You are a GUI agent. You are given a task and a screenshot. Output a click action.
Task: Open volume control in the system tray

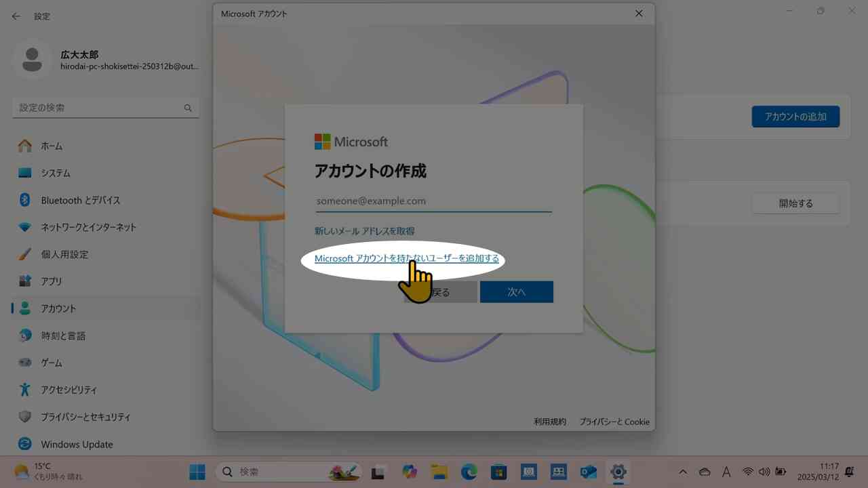[x=764, y=472]
